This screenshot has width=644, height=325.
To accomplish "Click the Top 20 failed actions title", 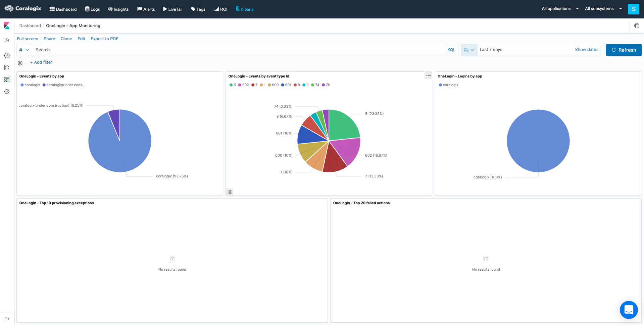I will 361,203.
